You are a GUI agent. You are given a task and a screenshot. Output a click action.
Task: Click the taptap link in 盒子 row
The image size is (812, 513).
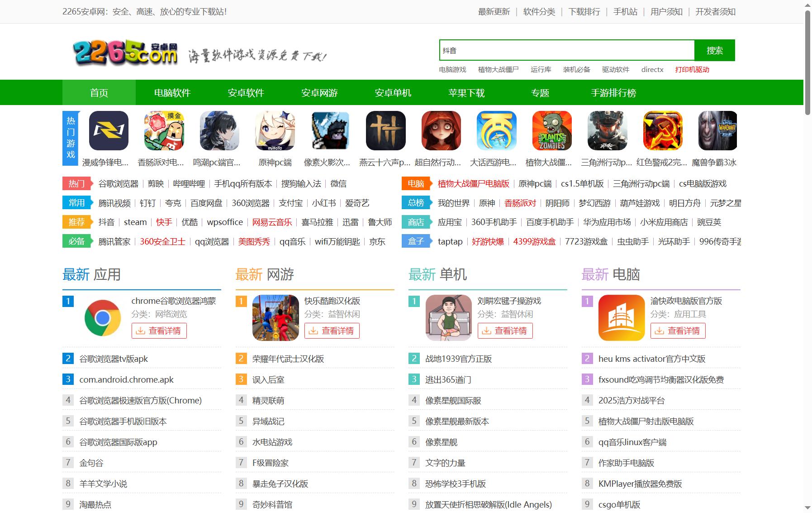click(450, 242)
